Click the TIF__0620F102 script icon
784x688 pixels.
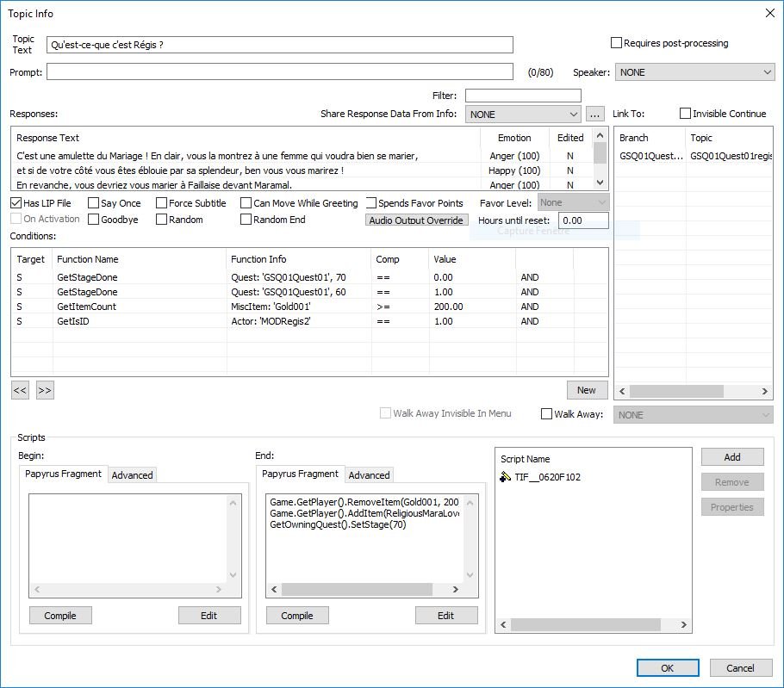pyautogui.click(x=506, y=477)
